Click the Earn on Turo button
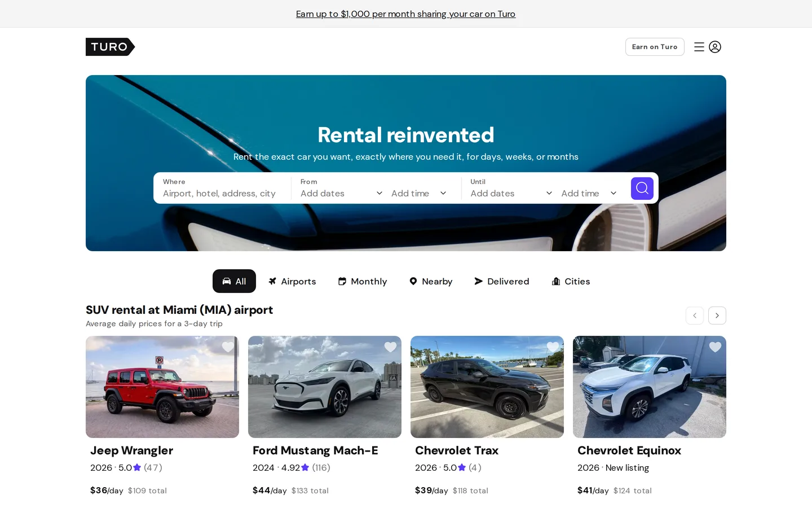Image resolution: width=812 pixels, height=508 pixels. point(655,47)
